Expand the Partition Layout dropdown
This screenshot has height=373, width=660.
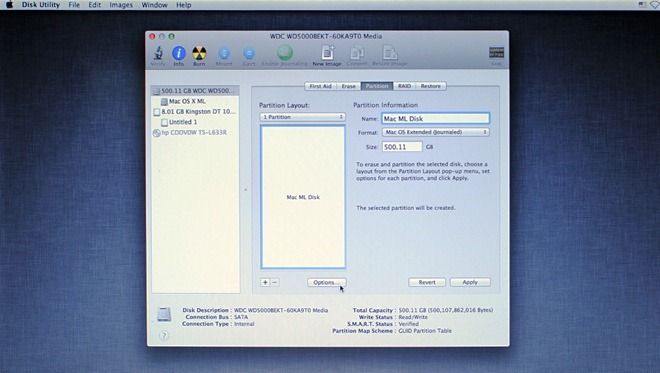pos(303,117)
